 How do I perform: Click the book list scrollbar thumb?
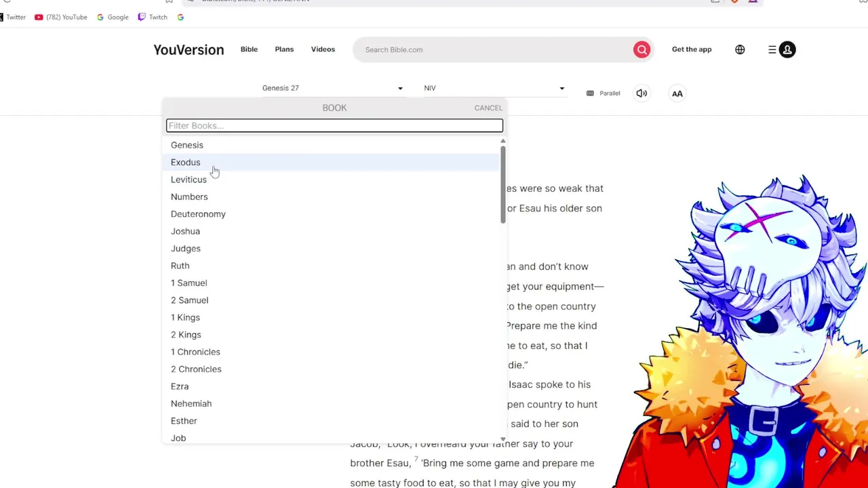pyautogui.click(x=502, y=184)
